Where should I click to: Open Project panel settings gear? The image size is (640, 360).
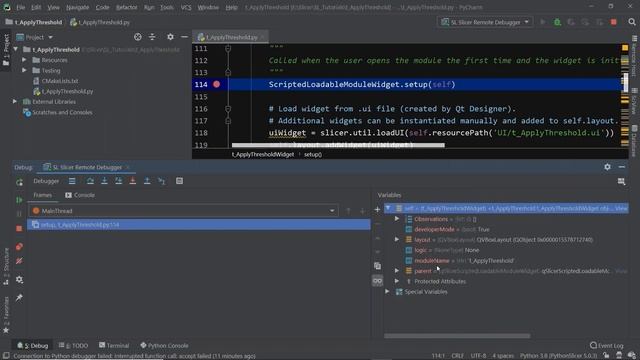170,37
